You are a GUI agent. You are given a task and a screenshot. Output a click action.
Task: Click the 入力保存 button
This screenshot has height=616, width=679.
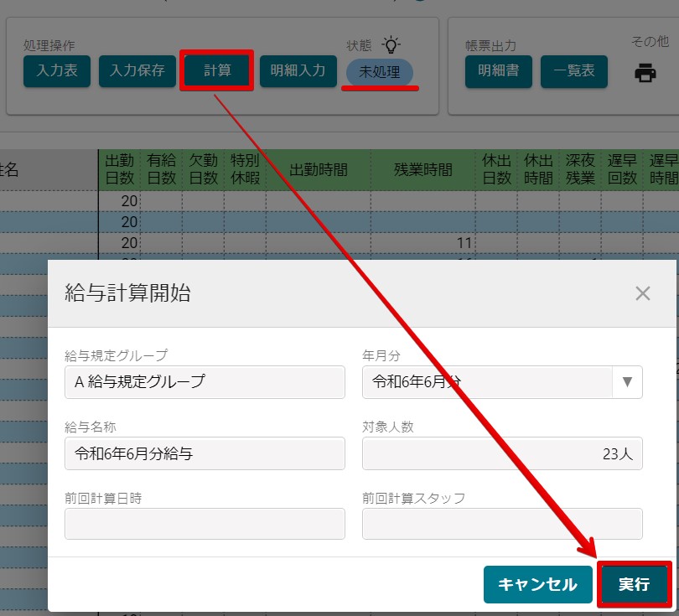click(137, 70)
